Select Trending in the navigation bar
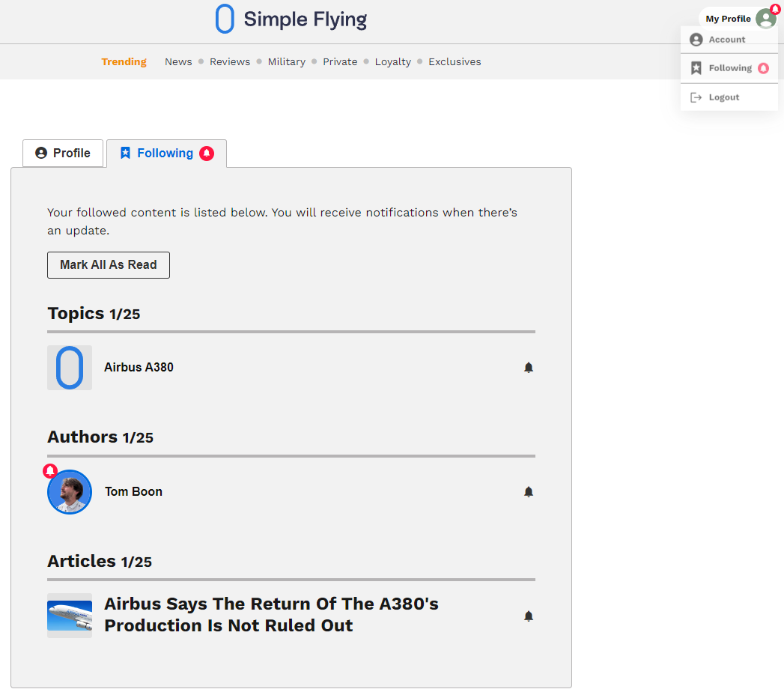The height and width of the screenshot is (698, 784). [x=124, y=61]
